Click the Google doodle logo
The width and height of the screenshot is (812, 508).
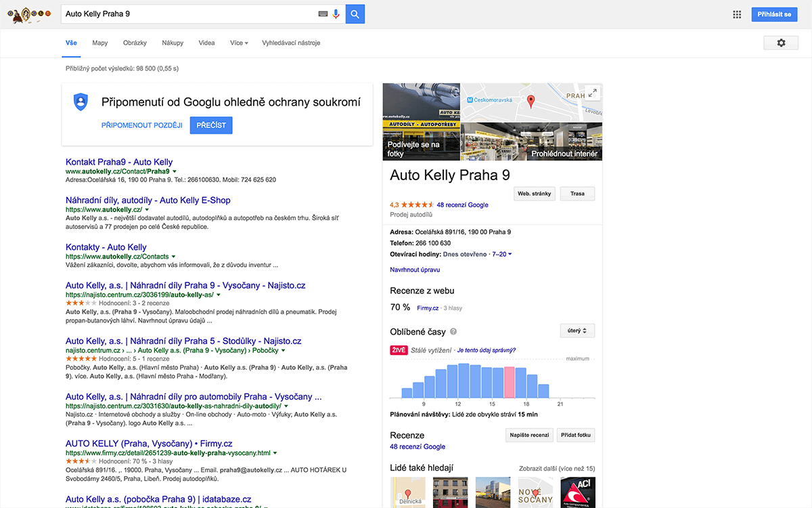[29, 14]
